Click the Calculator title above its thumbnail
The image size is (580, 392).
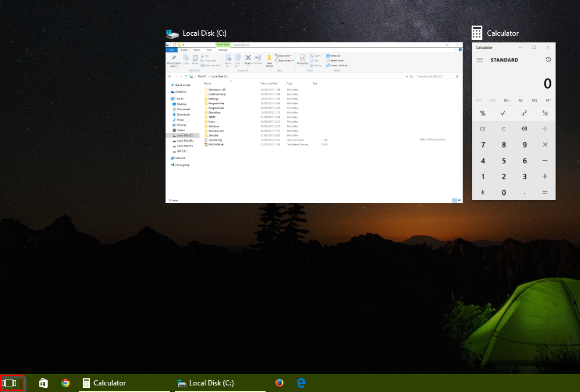pyautogui.click(x=503, y=33)
